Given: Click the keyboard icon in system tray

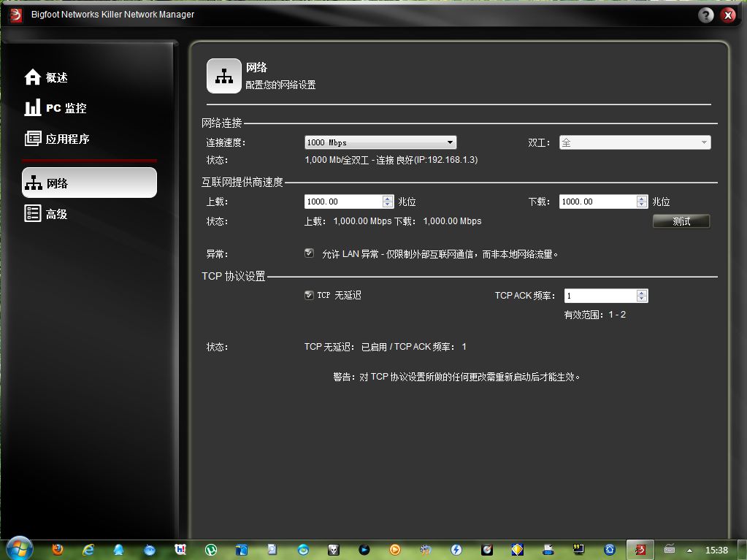Looking at the screenshot, I should click(x=670, y=549).
